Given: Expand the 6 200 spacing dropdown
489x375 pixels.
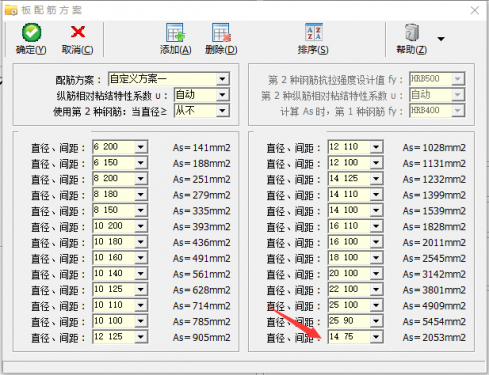Looking at the screenshot, I should pos(141,147).
